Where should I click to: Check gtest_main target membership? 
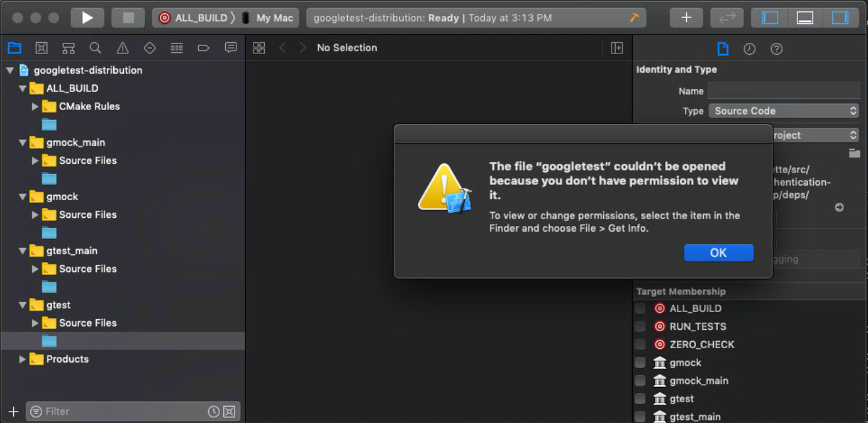[640, 416]
